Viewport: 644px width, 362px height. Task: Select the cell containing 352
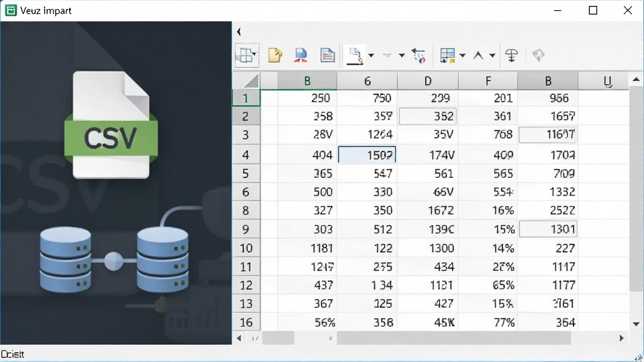428,116
